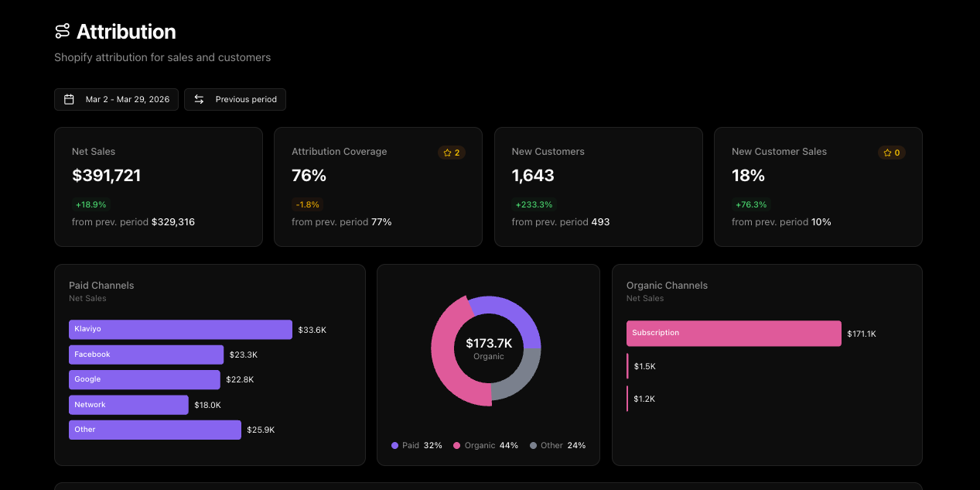The image size is (980, 490).
Task: Open the Mar 2 - Mar 29, 2026 date range
Action: pos(117,99)
